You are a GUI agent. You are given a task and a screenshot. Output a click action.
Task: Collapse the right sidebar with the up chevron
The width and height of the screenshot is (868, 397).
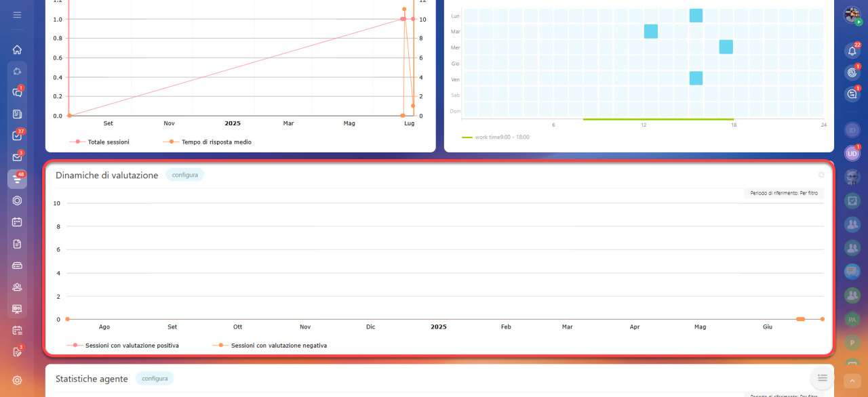(x=852, y=381)
